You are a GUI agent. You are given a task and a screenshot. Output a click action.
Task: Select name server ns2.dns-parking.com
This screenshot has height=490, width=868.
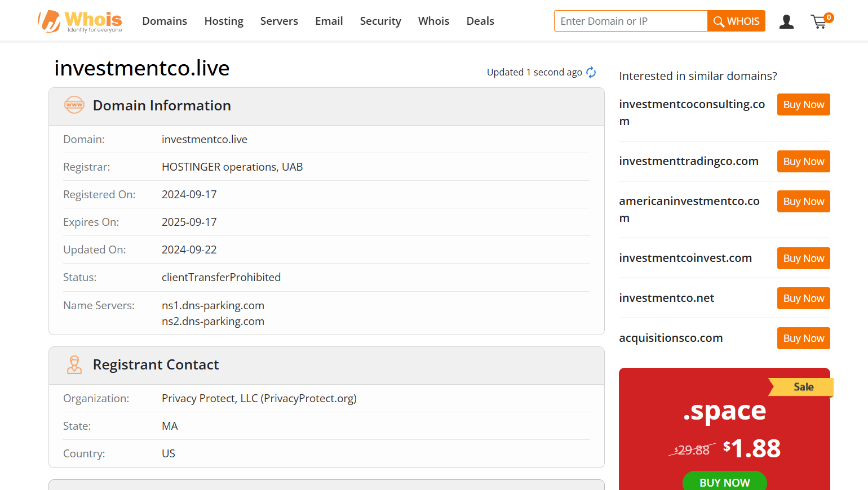coord(213,321)
